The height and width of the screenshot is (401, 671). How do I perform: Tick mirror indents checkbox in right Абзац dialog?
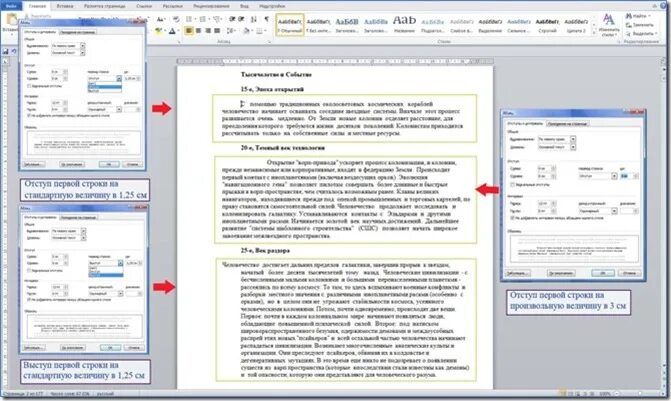pyautogui.click(x=513, y=184)
